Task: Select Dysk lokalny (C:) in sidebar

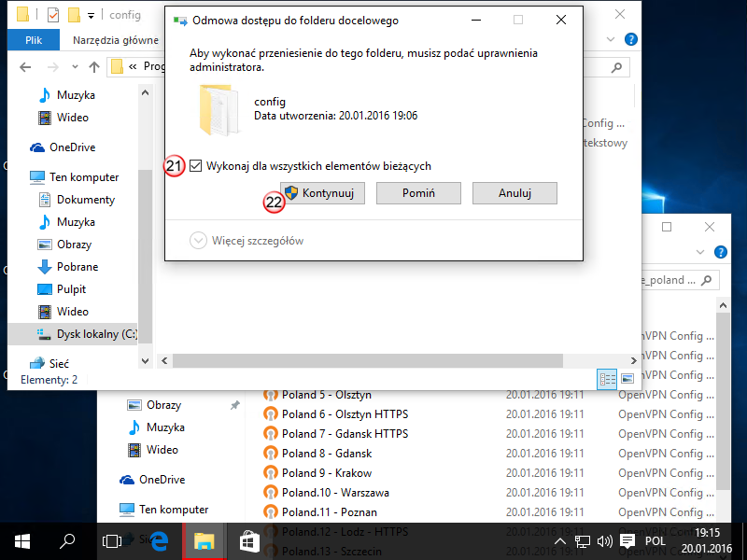Action: tap(73, 334)
